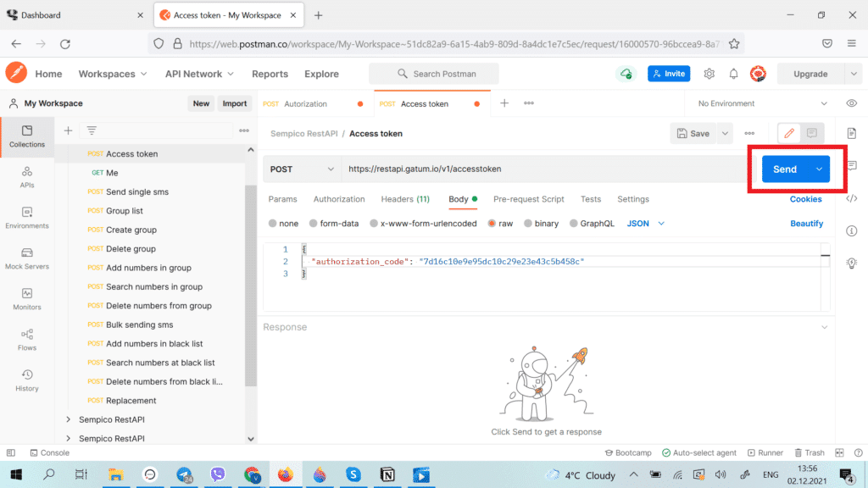Screen dimensions: 868x488
Task: Open the POST method dropdown
Action: 302,169
